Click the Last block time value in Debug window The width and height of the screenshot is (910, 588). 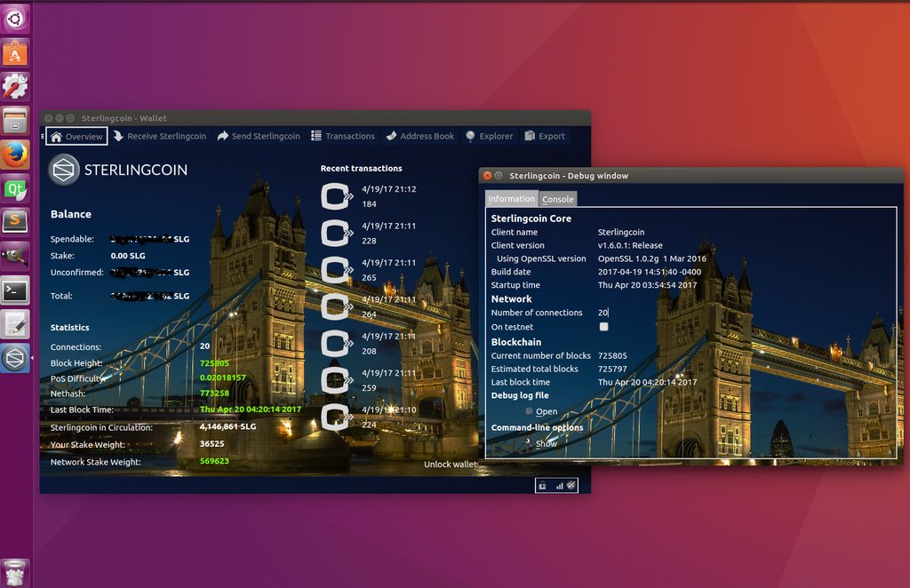pyautogui.click(x=647, y=382)
